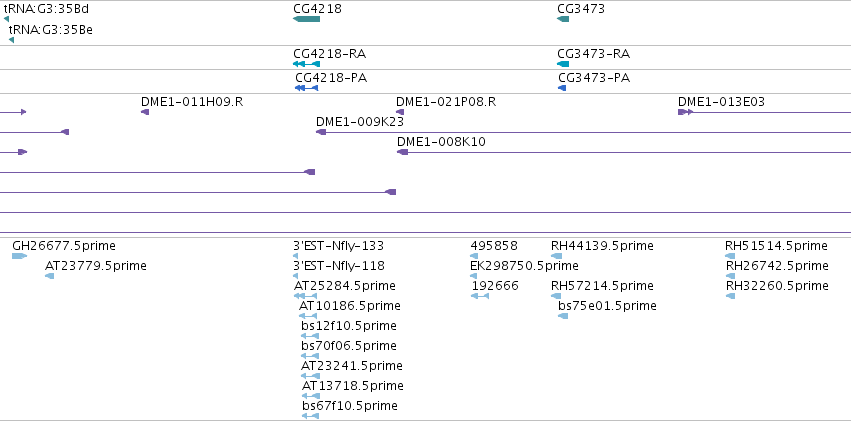
Task: Select the CG4218 gene glyph
Action: click(306, 19)
